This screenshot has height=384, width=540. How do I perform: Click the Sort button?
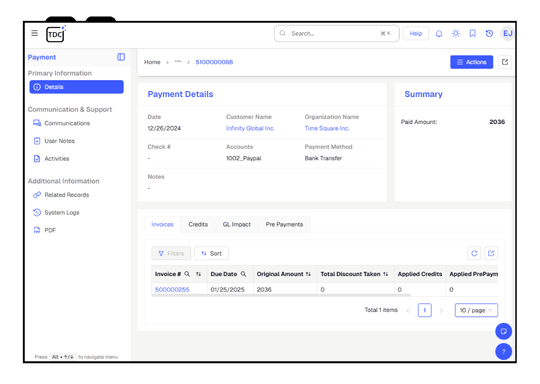point(211,253)
